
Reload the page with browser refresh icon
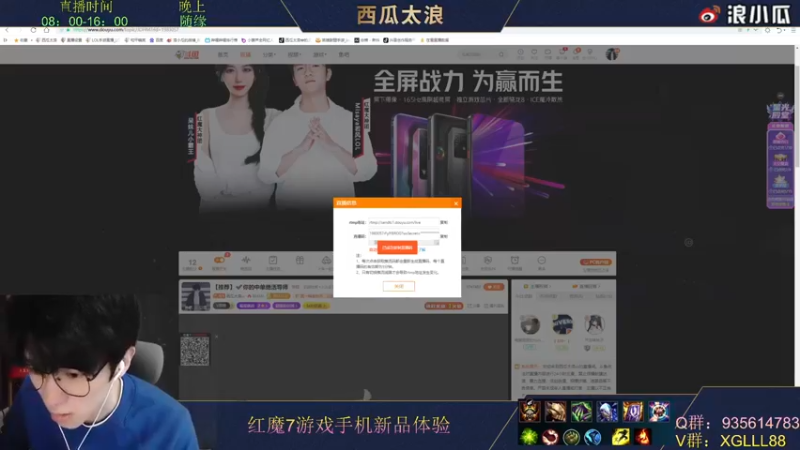click(x=33, y=30)
